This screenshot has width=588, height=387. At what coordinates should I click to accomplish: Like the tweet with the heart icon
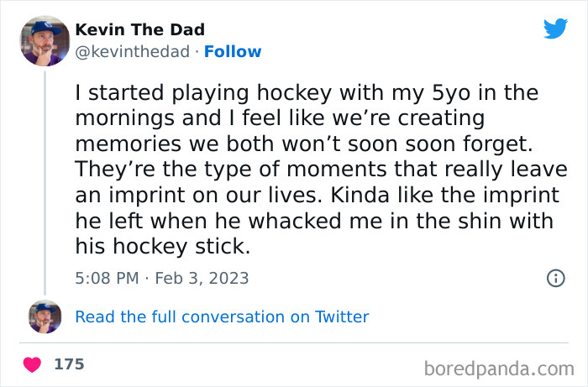tap(33, 365)
